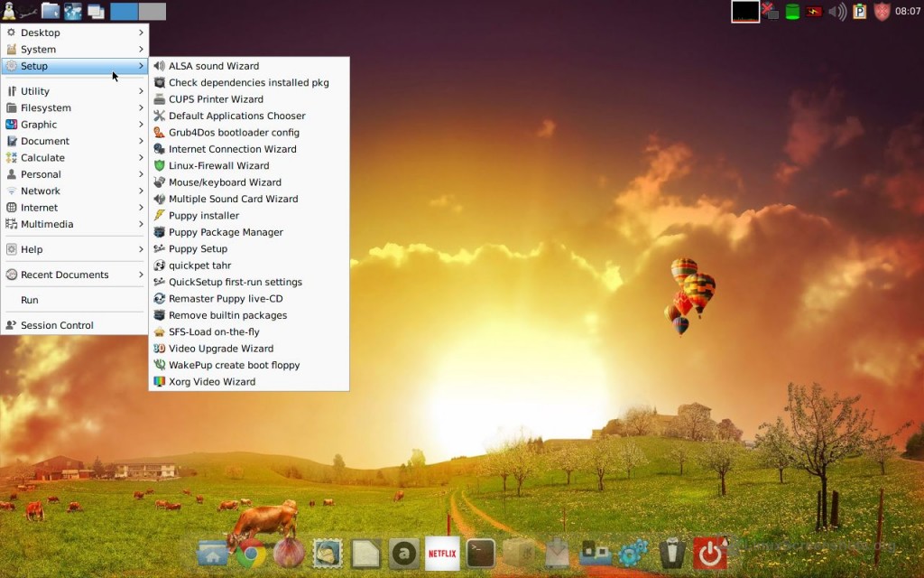Open Puppy Package Manager
Image resolution: width=924 pixels, height=578 pixels.
point(226,232)
